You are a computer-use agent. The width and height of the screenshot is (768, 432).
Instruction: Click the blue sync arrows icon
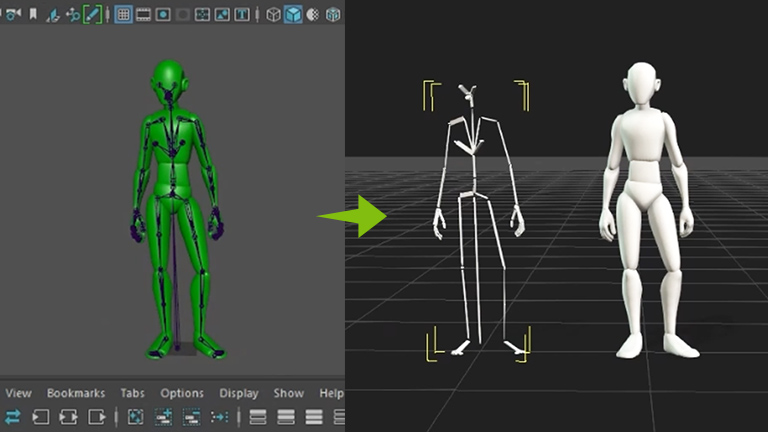point(13,416)
